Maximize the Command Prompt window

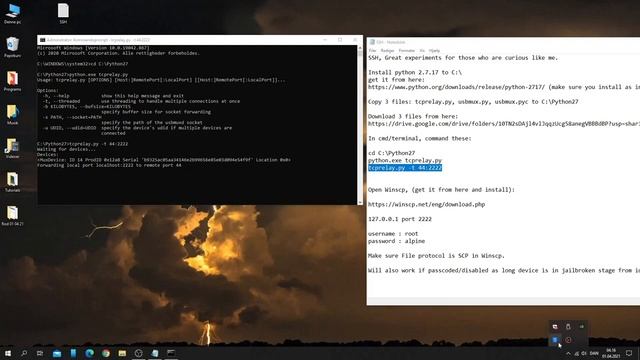(340, 40)
